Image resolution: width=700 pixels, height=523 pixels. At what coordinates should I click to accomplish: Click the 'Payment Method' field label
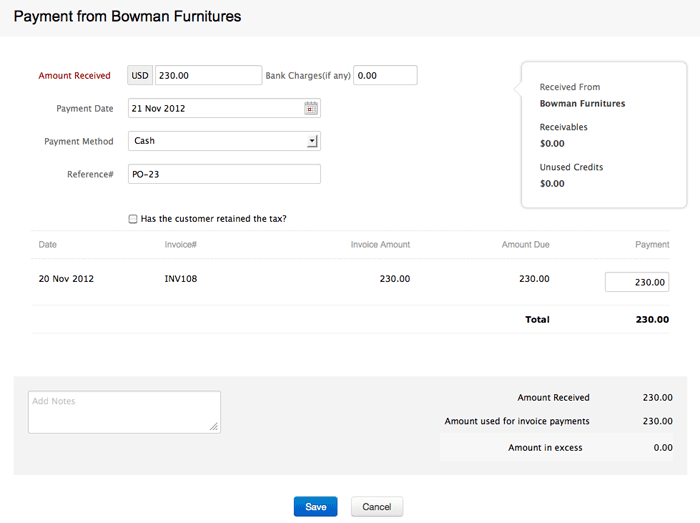79,141
